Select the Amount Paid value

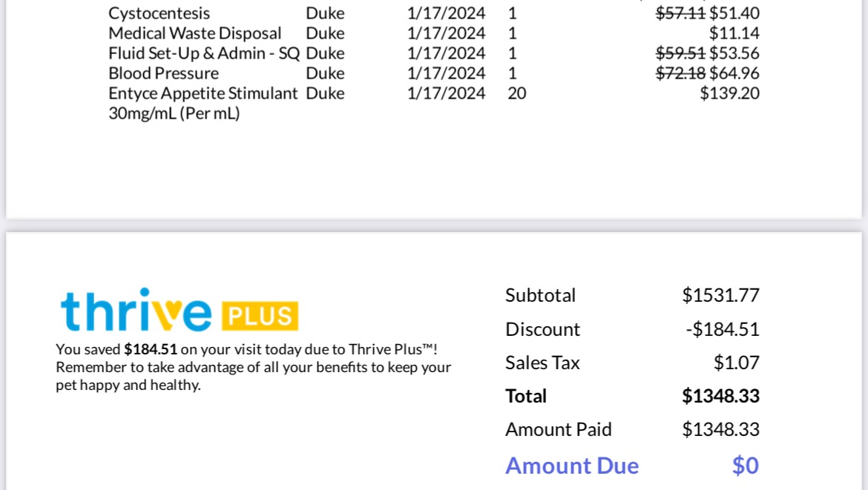tap(720, 430)
